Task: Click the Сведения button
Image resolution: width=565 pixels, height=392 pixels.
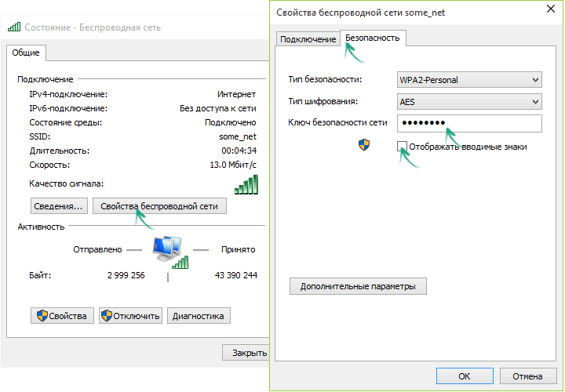Action: [x=58, y=206]
